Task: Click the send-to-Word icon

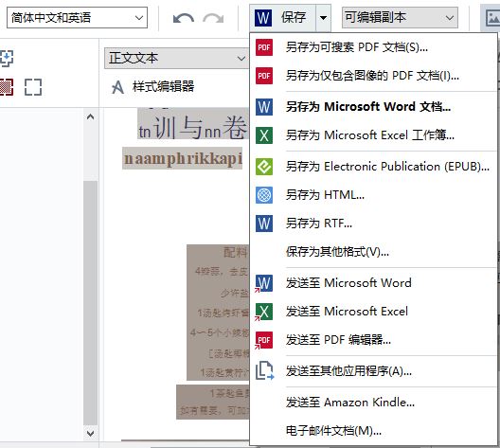Action: [263, 283]
